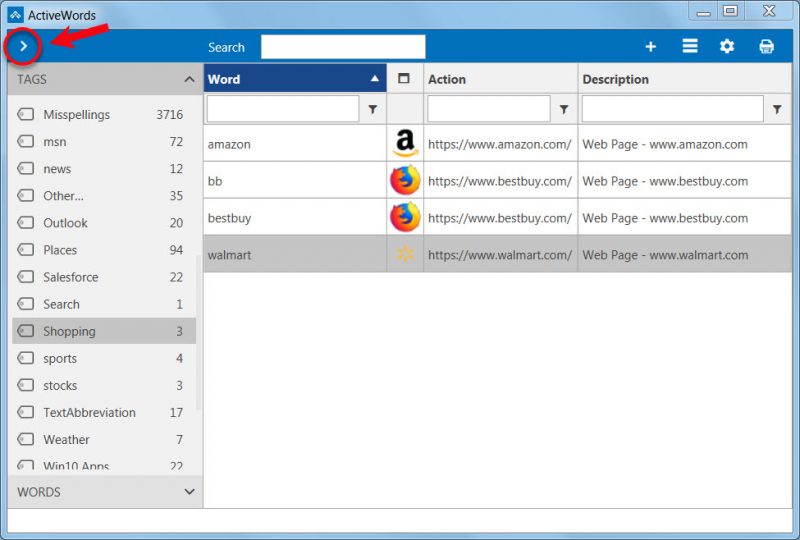The image size is (800, 540).
Task: Select the TextAbbreviation tag
Action: pyautogui.click(x=104, y=412)
